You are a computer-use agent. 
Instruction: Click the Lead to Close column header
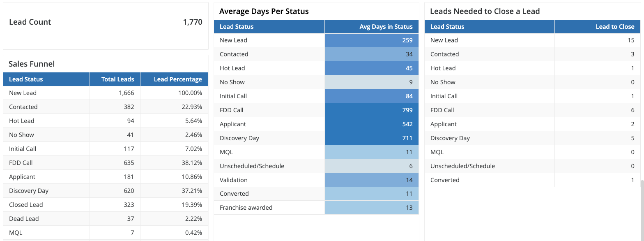point(615,27)
